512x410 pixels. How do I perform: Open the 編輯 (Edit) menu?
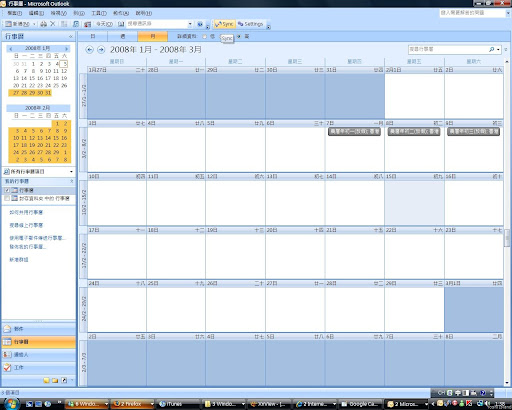pyautogui.click(x=36, y=13)
